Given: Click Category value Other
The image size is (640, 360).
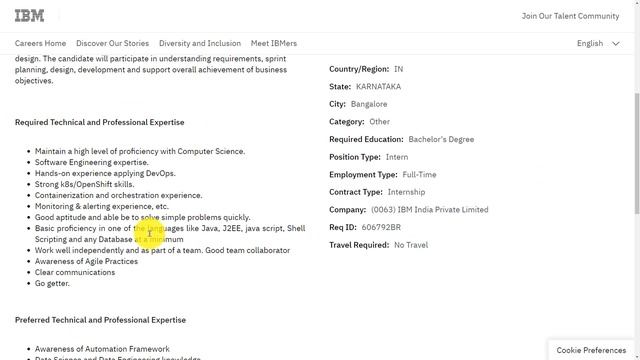Looking at the screenshot, I should click(380, 122).
